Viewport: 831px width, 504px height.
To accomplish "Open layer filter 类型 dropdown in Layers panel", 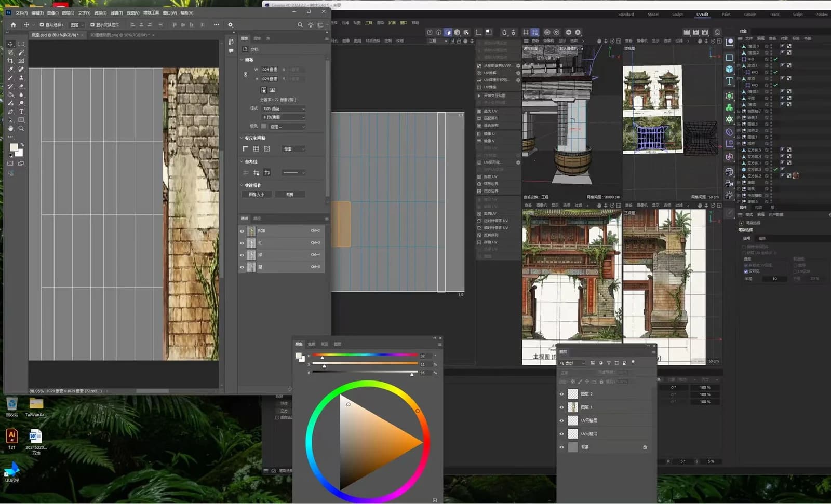I will click(572, 363).
